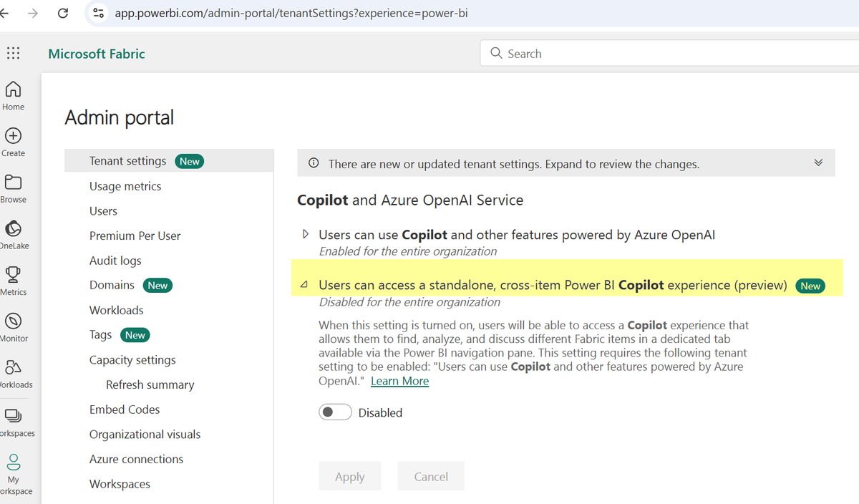Go back in browser history
This screenshot has width=859, height=504.
point(4,13)
